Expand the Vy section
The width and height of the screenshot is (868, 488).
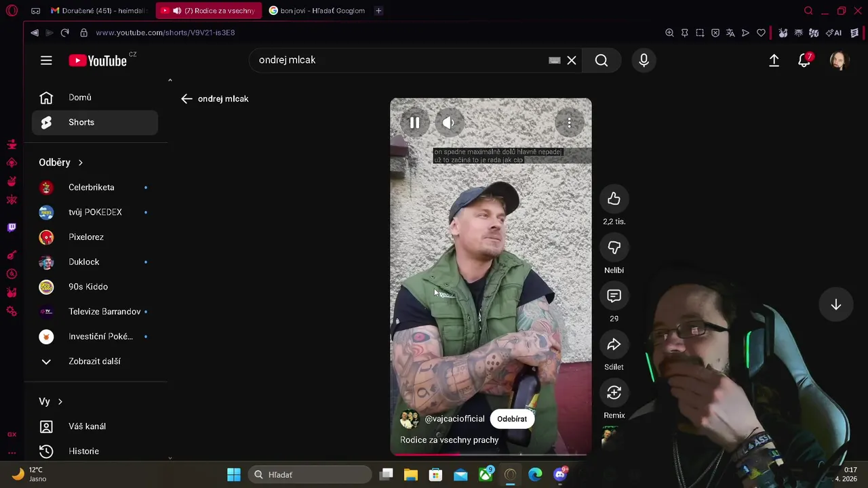(51, 402)
